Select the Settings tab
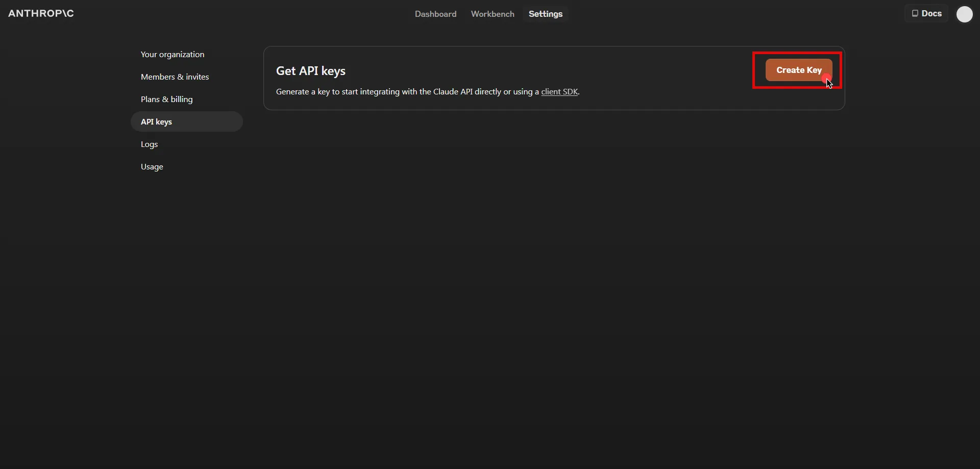The width and height of the screenshot is (980, 469). coord(545,14)
